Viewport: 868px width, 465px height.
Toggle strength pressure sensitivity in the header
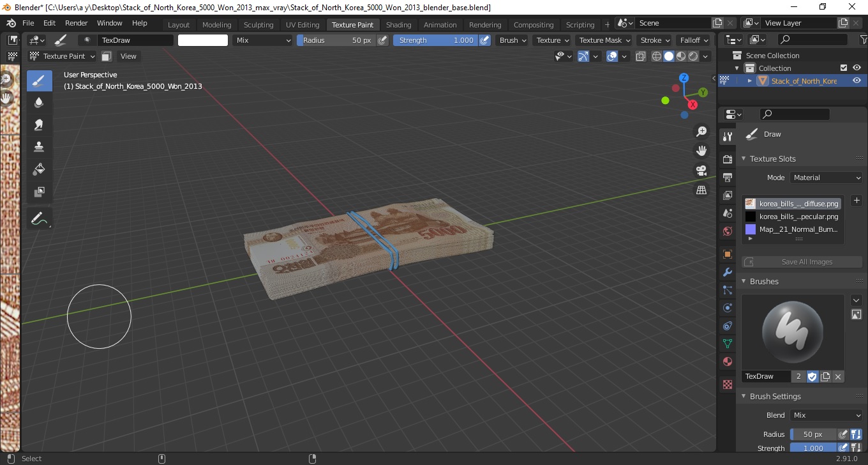tap(484, 40)
